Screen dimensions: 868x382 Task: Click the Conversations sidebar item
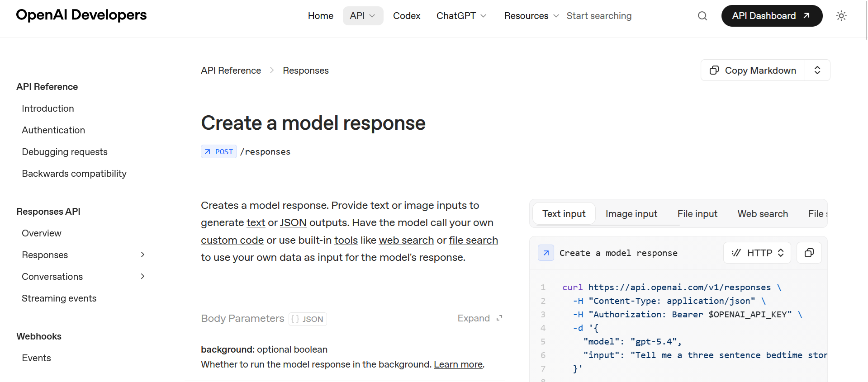pos(52,277)
